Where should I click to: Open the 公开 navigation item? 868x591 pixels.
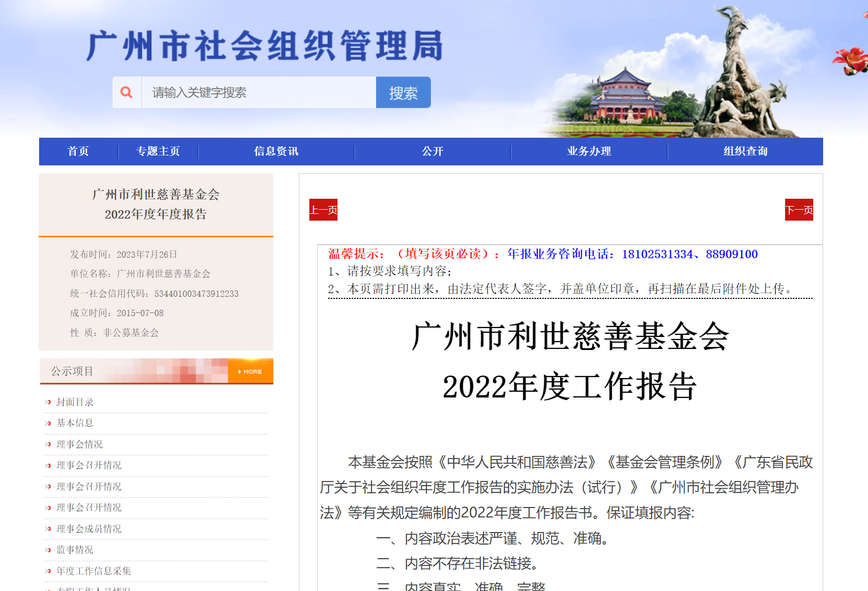coord(432,151)
